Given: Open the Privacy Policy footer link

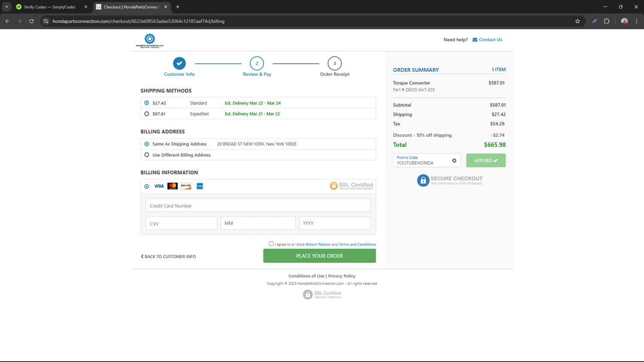Looking at the screenshot, I should click(342, 276).
